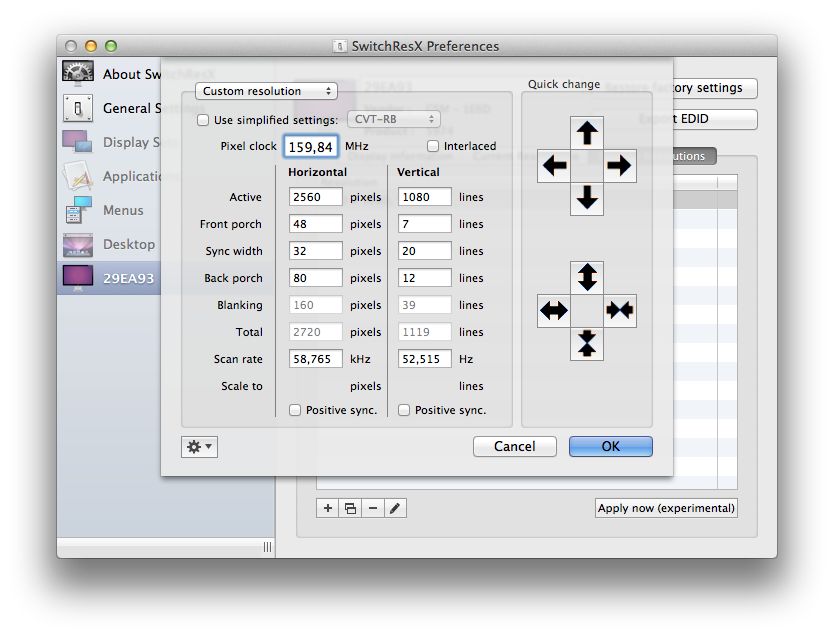Click the shrink horizontally arrows icon

(x=620, y=311)
